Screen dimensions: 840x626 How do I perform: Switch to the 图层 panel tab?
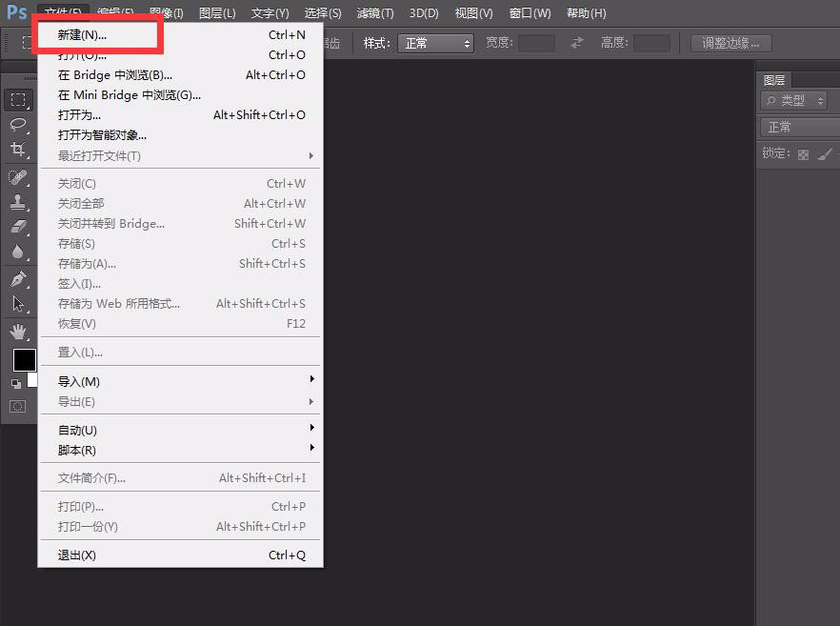(774, 80)
